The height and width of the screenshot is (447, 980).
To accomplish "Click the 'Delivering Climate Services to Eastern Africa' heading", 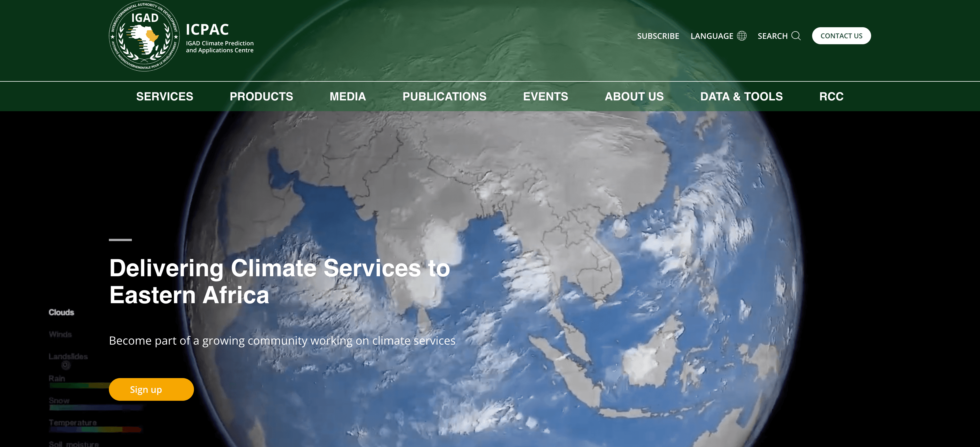I will coord(280,282).
